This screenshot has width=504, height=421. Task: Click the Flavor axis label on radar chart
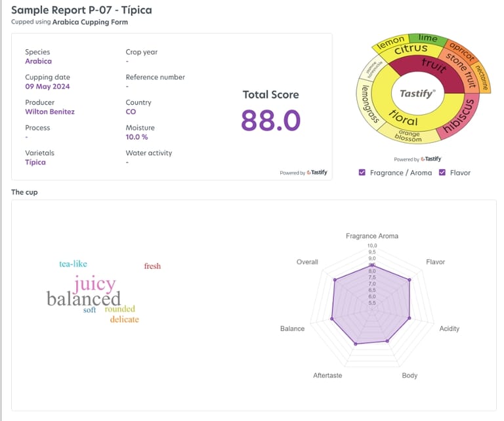click(435, 262)
